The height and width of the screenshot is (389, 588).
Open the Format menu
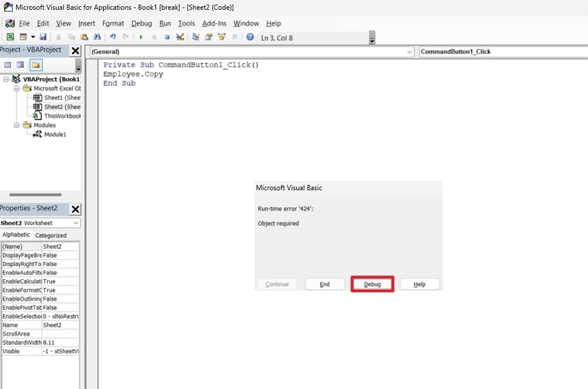coord(113,23)
